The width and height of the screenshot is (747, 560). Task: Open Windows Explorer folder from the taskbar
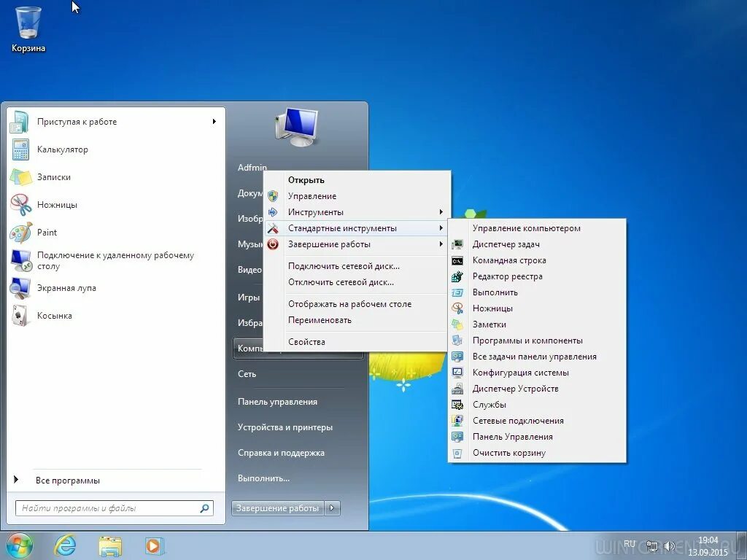pyautogui.click(x=110, y=546)
